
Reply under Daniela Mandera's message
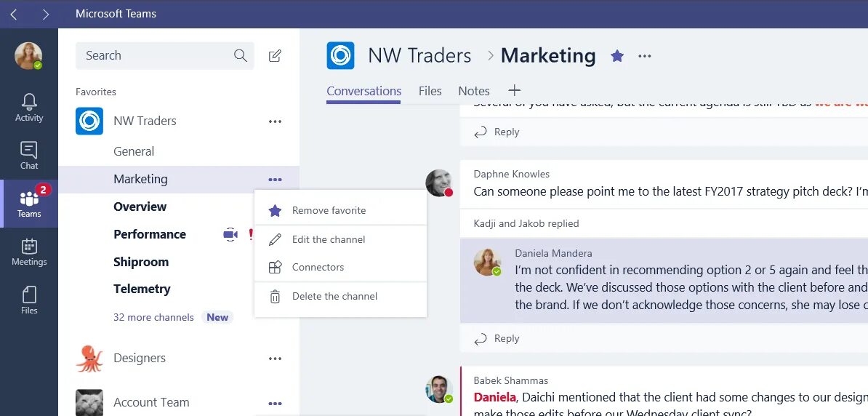pyautogui.click(x=497, y=338)
